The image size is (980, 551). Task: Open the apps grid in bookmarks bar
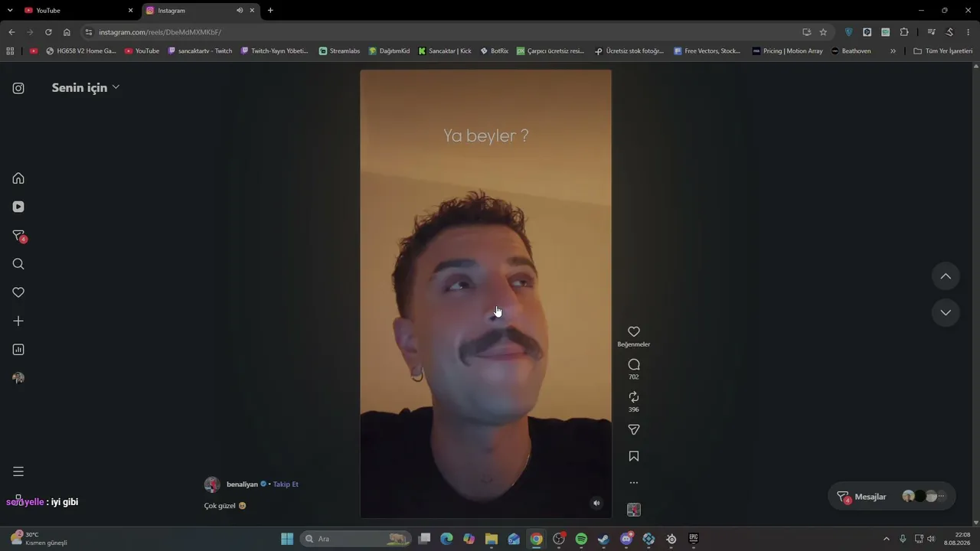click(10, 51)
